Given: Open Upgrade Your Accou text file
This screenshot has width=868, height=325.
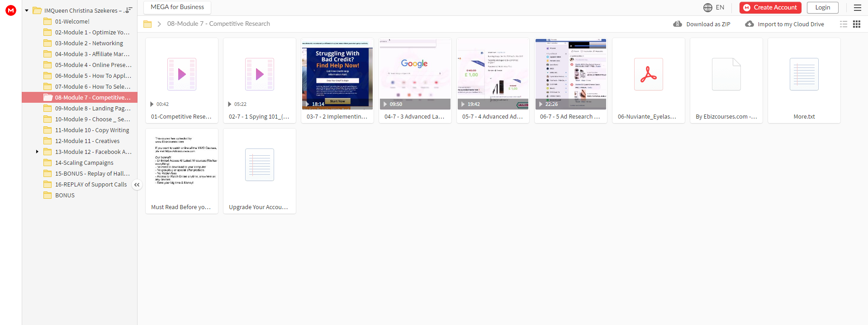Looking at the screenshot, I should 260,171.
